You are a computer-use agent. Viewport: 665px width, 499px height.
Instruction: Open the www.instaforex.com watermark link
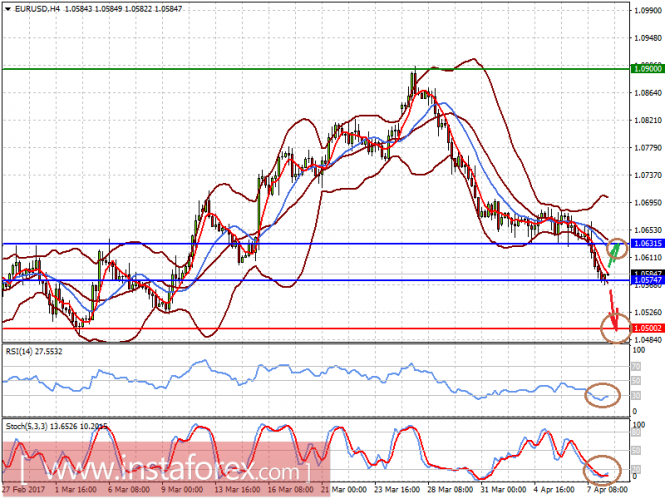165,469
